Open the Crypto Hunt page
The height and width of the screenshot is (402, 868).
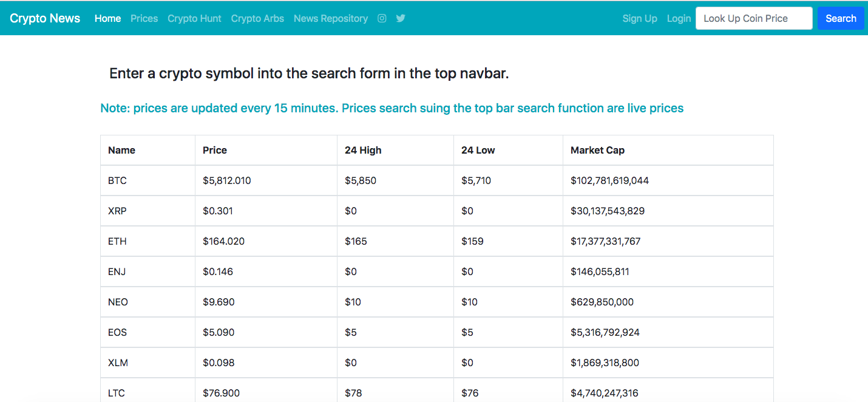pyautogui.click(x=194, y=18)
